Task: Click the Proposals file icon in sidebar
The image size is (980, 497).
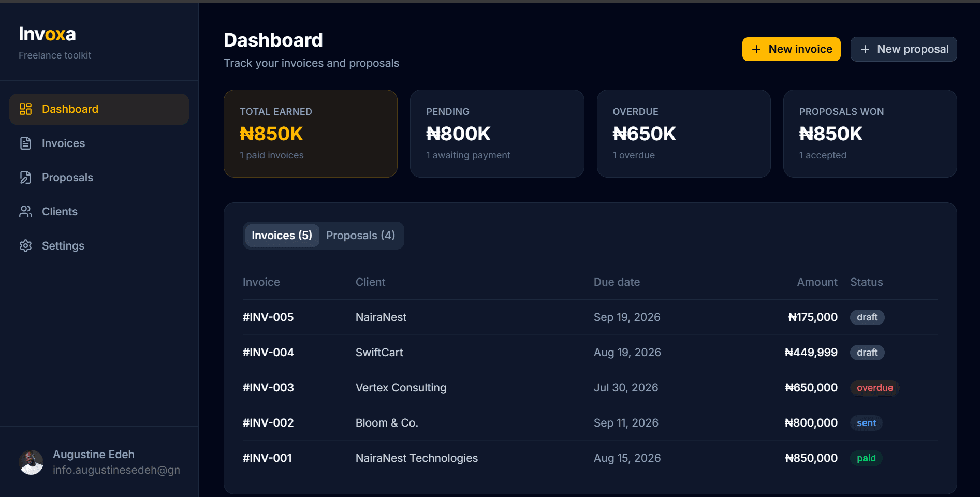Action: pyautogui.click(x=26, y=177)
